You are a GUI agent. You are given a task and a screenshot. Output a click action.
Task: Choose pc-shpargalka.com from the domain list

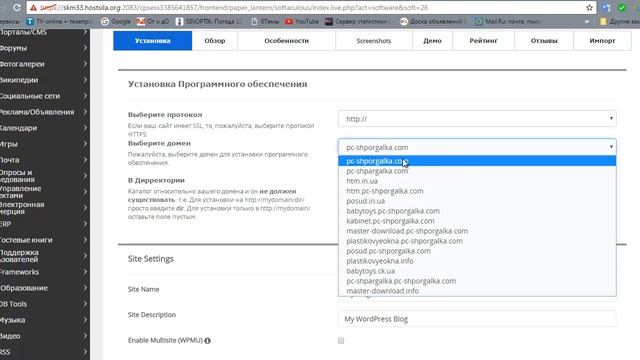tap(477, 171)
